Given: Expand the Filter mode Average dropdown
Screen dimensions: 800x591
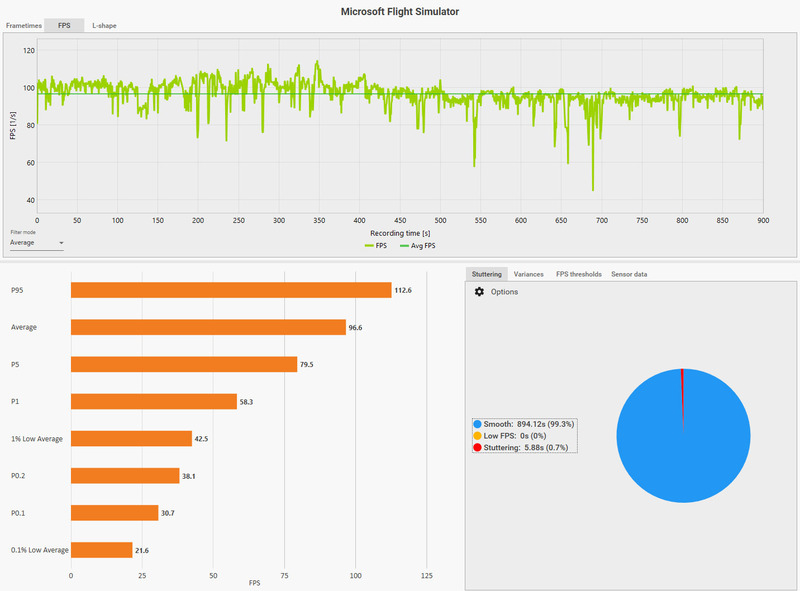Looking at the screenshot, I should coord(37,243).
